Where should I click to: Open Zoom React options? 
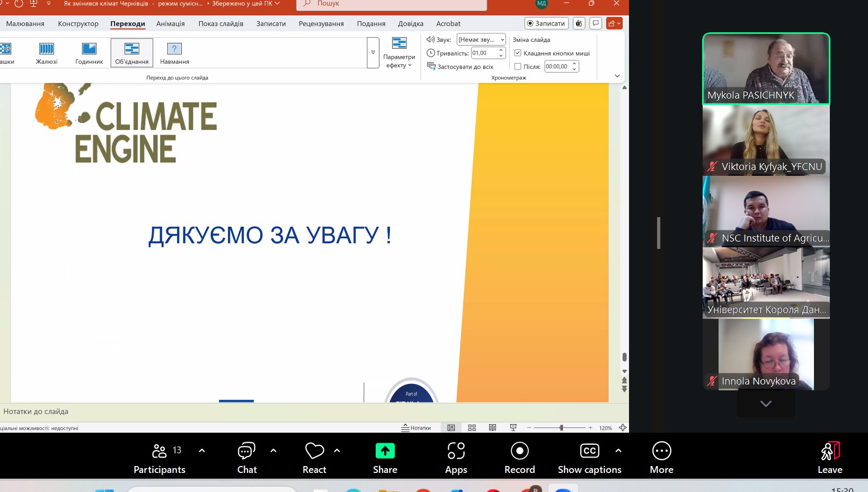[314, 458]
